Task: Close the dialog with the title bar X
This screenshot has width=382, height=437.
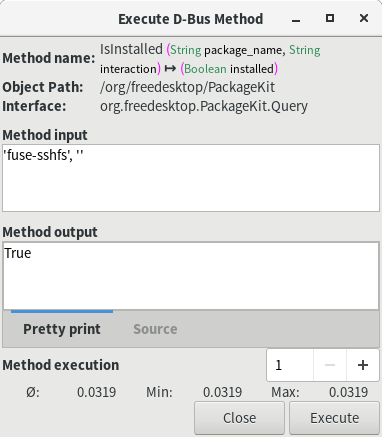Action: click(x=364, y=18)
